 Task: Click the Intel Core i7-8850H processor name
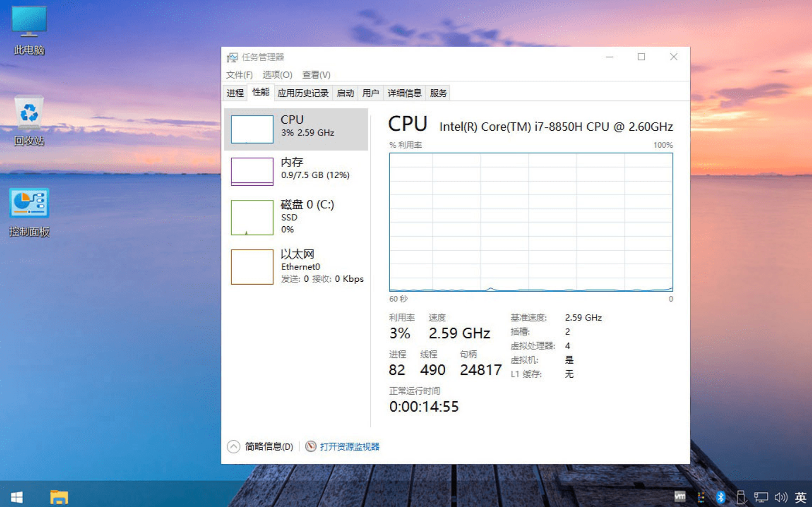556,127
